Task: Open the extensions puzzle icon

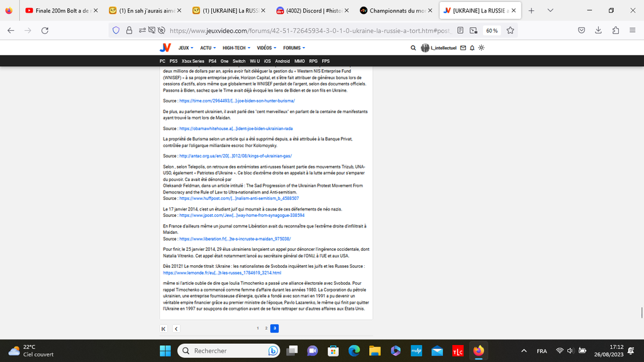Action: pos(616,30)
